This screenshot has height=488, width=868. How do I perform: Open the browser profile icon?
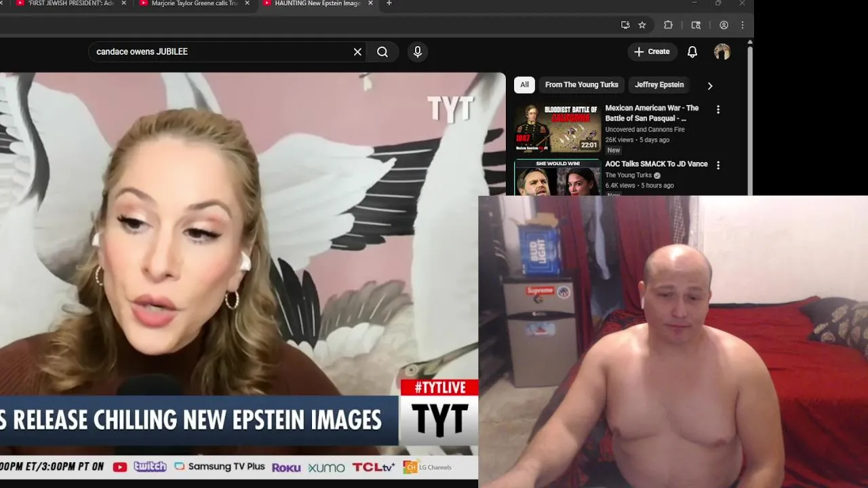(x=724, y=25)
